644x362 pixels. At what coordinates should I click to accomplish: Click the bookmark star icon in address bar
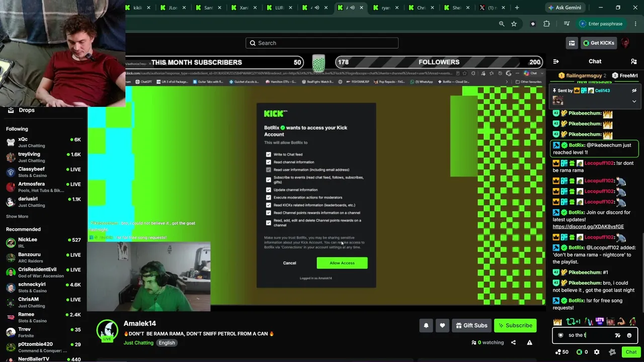coord(514,24)
